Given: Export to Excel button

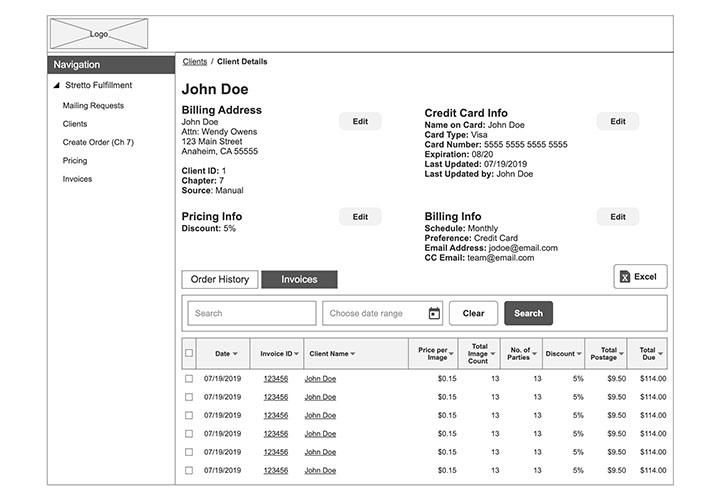Looking at the screenshot, I should click(640, 276).
